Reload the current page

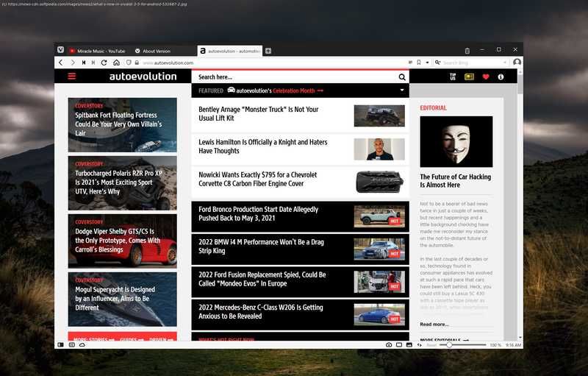pyautogui.click(x=104, y=63)
